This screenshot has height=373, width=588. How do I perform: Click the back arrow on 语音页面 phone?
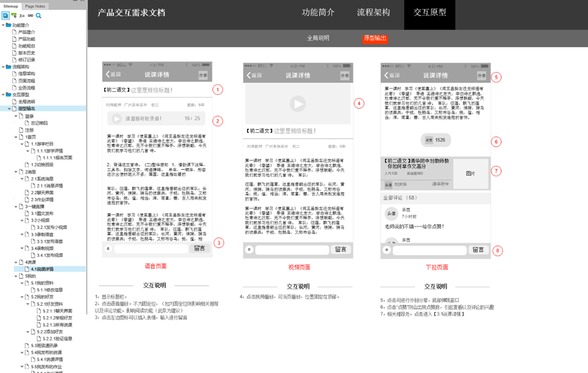coord(108,74)
